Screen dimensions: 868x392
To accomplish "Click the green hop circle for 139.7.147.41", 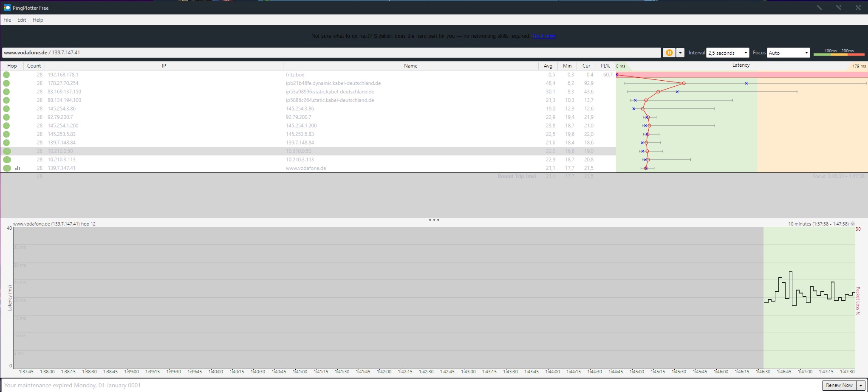I will pyautogui.click(x=6, y=168).
